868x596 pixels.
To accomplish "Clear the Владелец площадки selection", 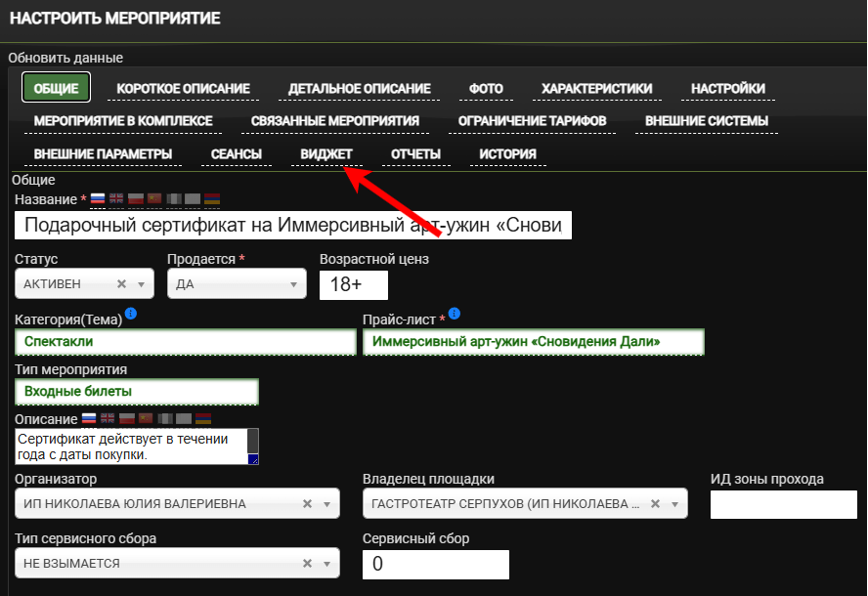I will (x=654, y=504).
